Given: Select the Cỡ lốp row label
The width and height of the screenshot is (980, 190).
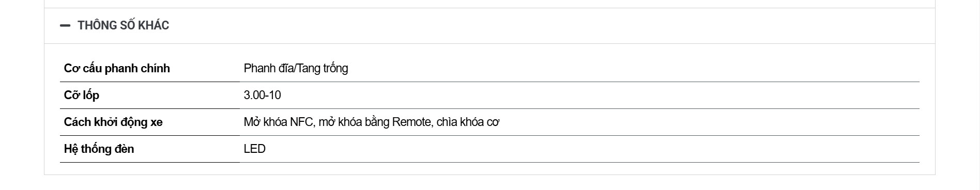Looking at the screenshot, I should tap(82, 95).
